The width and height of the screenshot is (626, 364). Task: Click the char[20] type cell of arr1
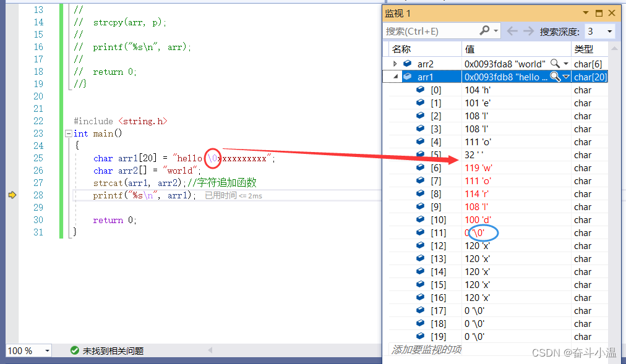tap(590, 77)
